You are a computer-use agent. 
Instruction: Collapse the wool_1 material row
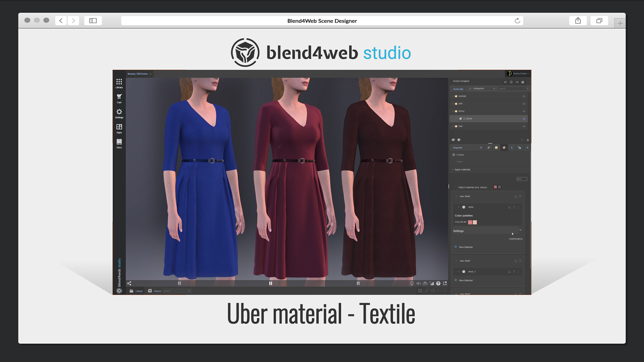459,272
